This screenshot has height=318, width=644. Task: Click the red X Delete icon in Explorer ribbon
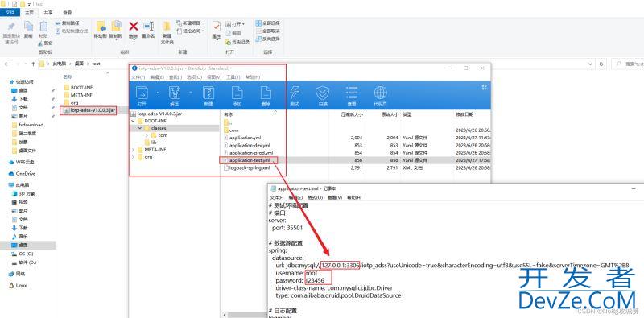pyautogui.click(x=134, y=27)
